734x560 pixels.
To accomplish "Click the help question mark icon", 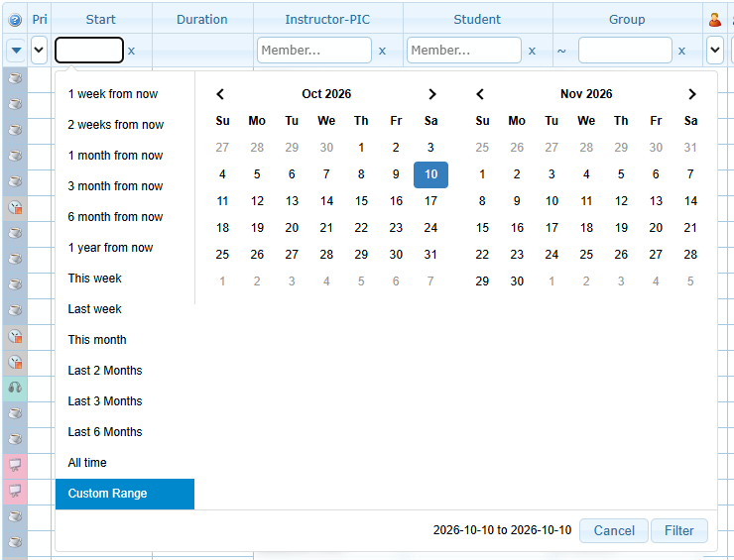I will (15, 20).
